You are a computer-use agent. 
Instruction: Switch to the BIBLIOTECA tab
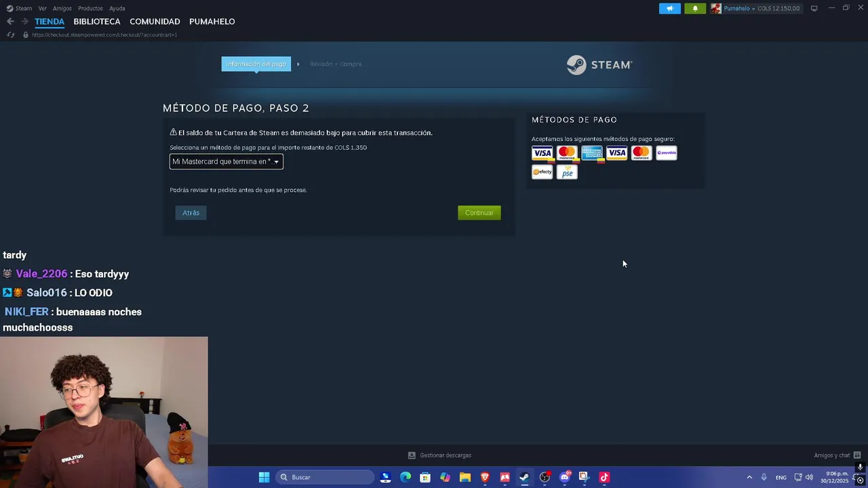(x=97, y=22)
